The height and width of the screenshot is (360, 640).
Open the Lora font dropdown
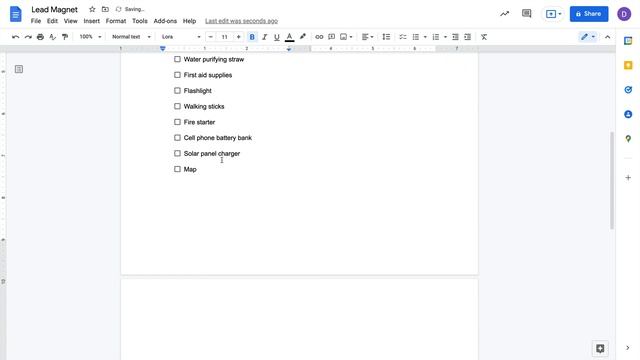(x=181, y=37)
